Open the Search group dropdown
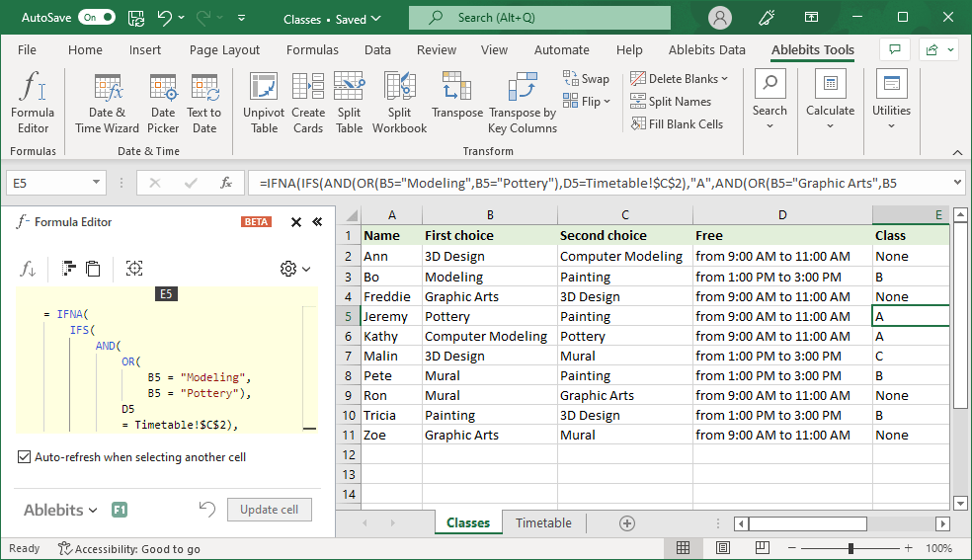 point(769,101)
